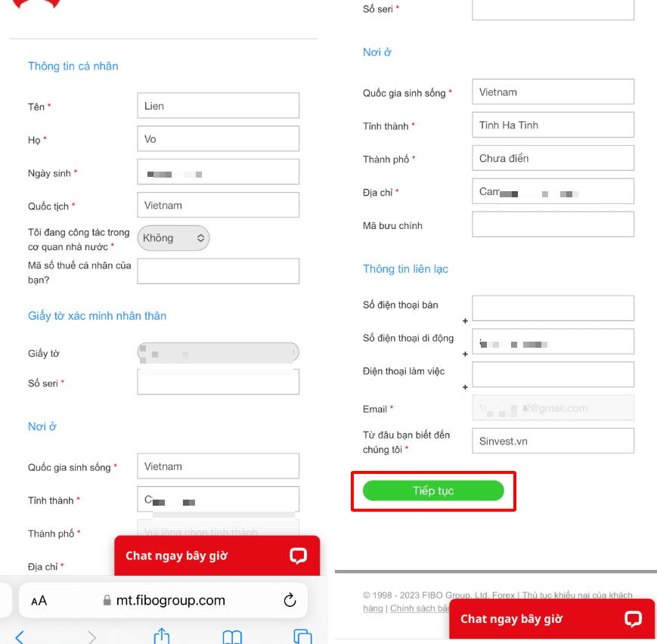Tap Safari back arrow icon
657x644 pixels.
(x=19, y=636)
